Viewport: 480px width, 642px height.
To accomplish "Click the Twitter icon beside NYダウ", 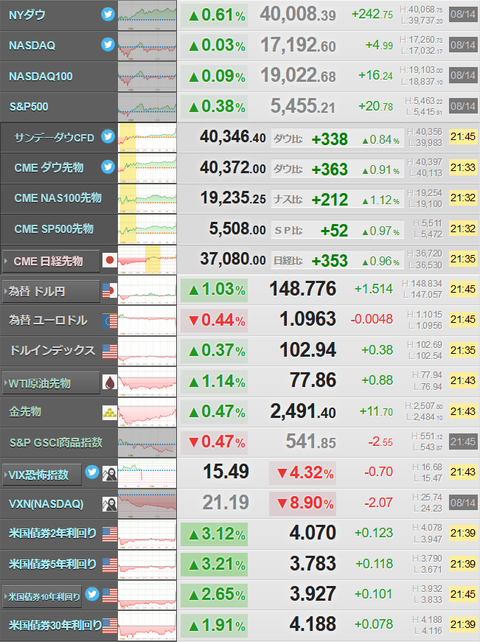I will click(108, 15).
